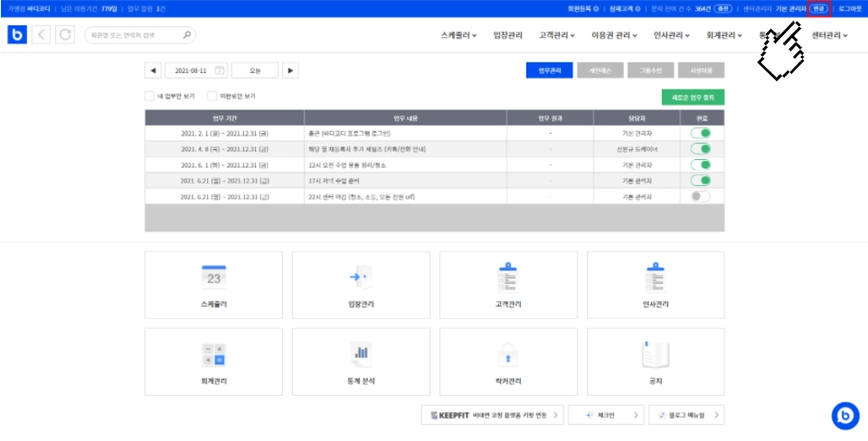868x441 pixels.
Task: Select the 그룹수업 tab
Action: [x=650, y=70]
